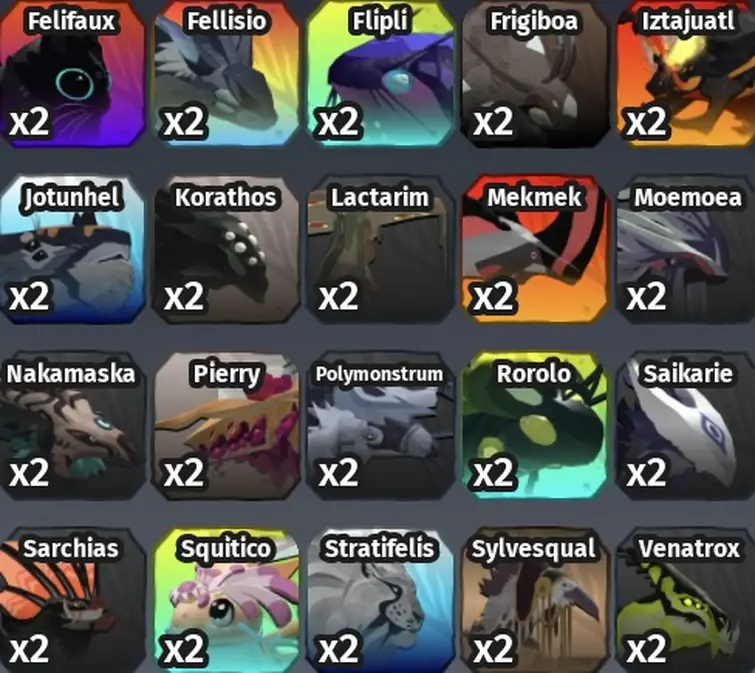Select the Pierry creature tile

pyautogui.click(x=226, y=426)
